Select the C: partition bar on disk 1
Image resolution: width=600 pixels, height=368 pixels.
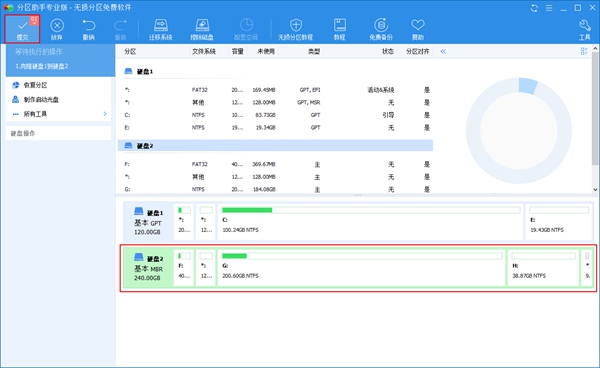tap(370, 221)
